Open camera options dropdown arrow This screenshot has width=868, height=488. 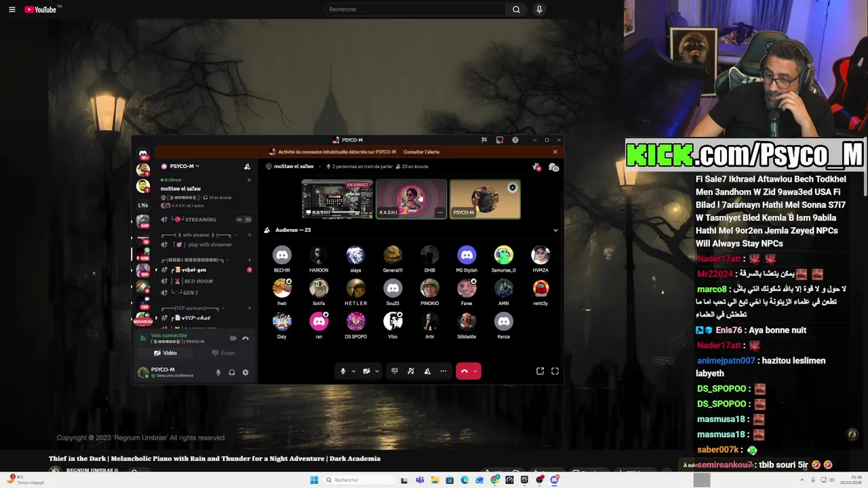(x=376, y=371)
